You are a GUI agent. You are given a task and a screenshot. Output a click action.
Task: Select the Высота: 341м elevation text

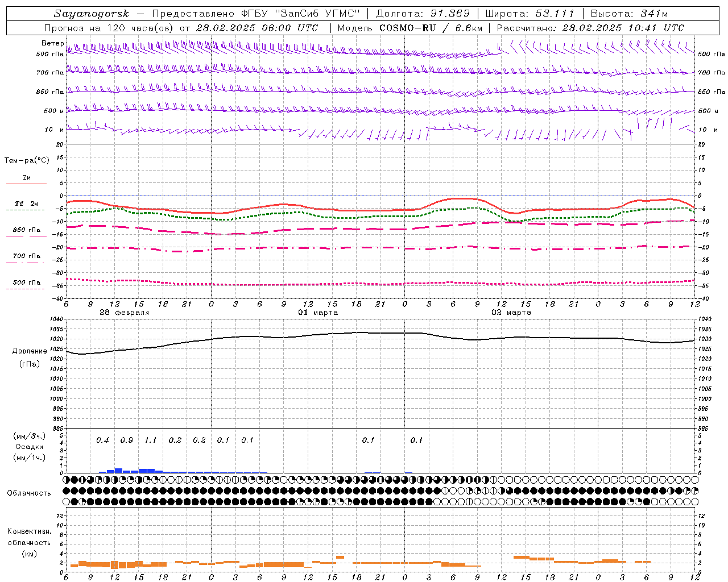629,14
